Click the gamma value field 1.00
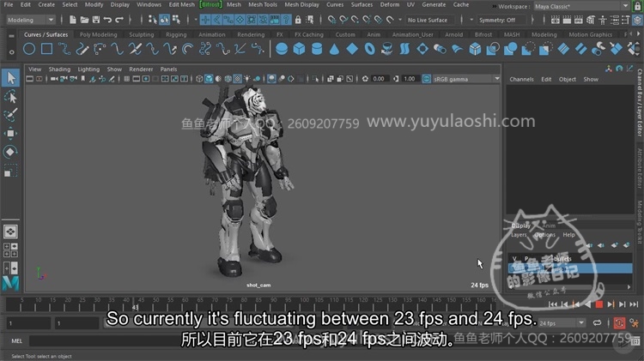Image resolution: width=644 pixels, height=361 pixels. point(410,79)
